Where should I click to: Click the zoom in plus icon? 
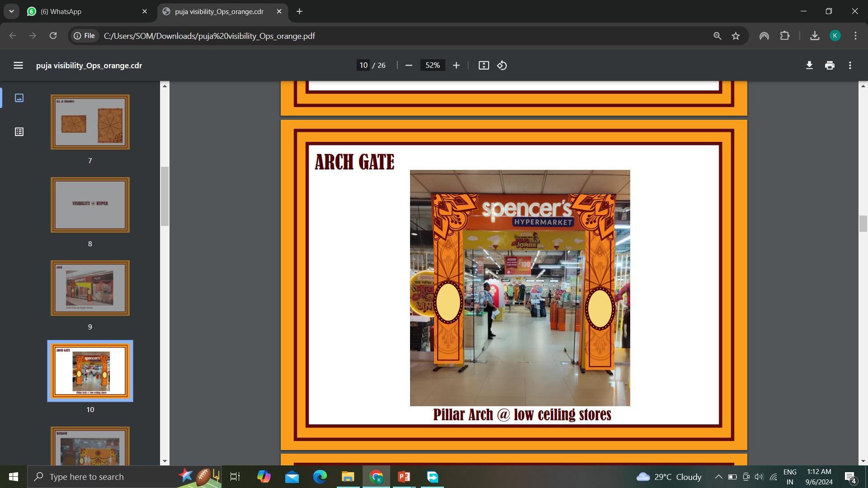(x=456, y=66)
